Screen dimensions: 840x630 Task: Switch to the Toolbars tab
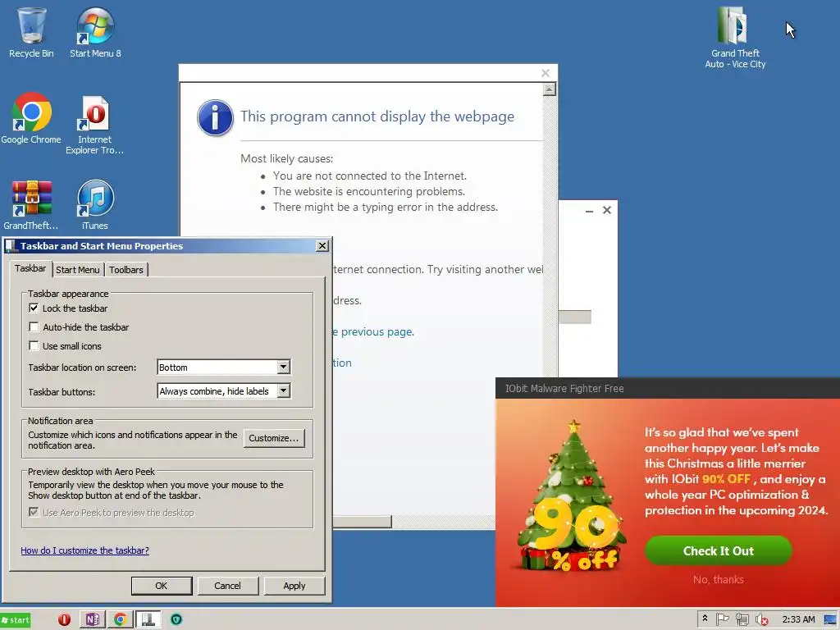[x=126, y=270]
